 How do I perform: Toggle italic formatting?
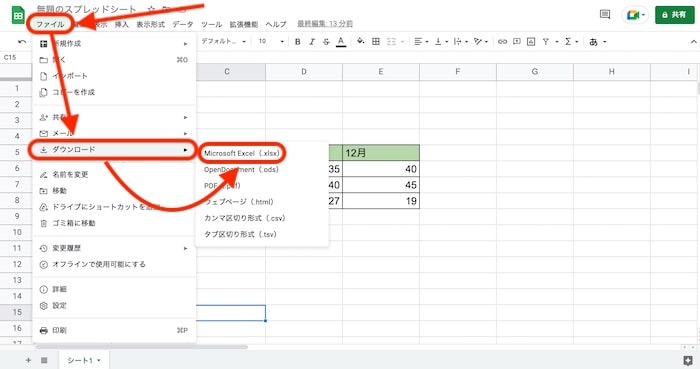click(312, 41)
